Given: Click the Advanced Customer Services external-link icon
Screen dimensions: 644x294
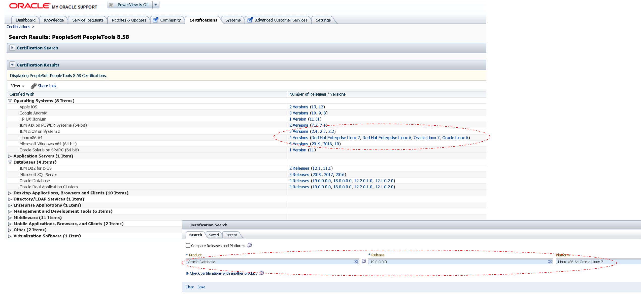Looking at the screenshot, I should [250, 20].
